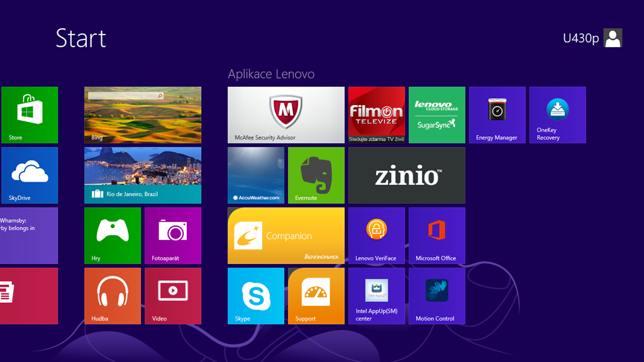Open Skype app tile

pos(255,296)
